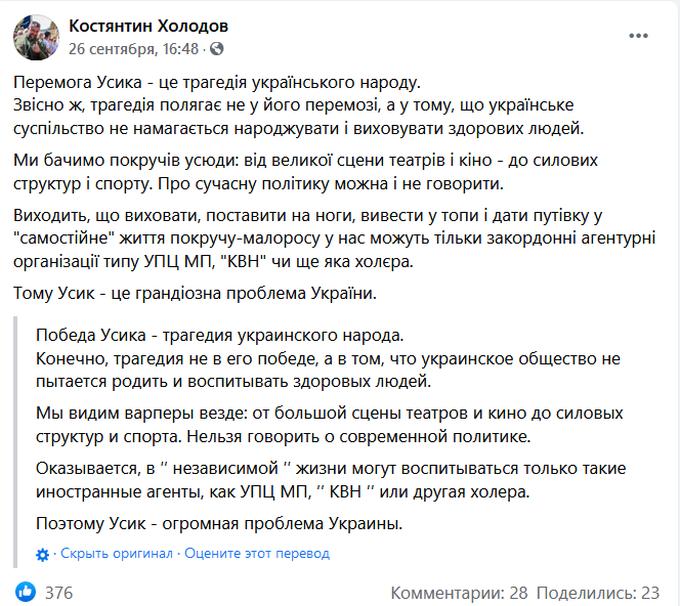Click the post timestamp 26 сентября, 16:48
The image size is (680, 606).
134,49
